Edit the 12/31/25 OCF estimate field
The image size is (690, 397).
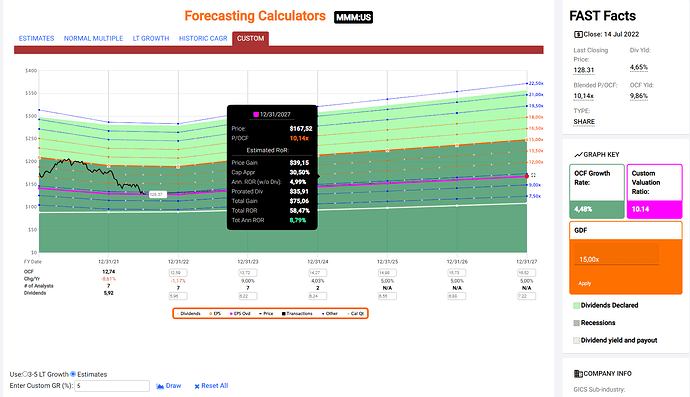point(387,273)
